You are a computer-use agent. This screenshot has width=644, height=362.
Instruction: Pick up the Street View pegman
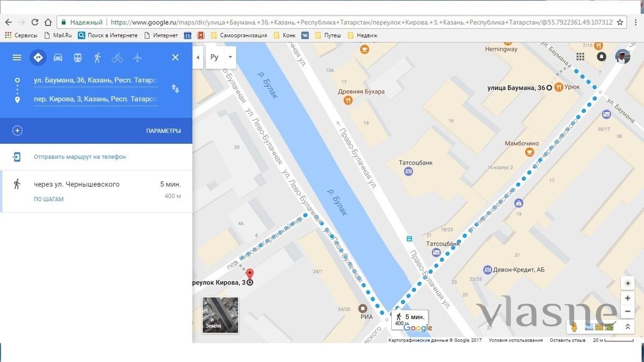coord(574,327)
